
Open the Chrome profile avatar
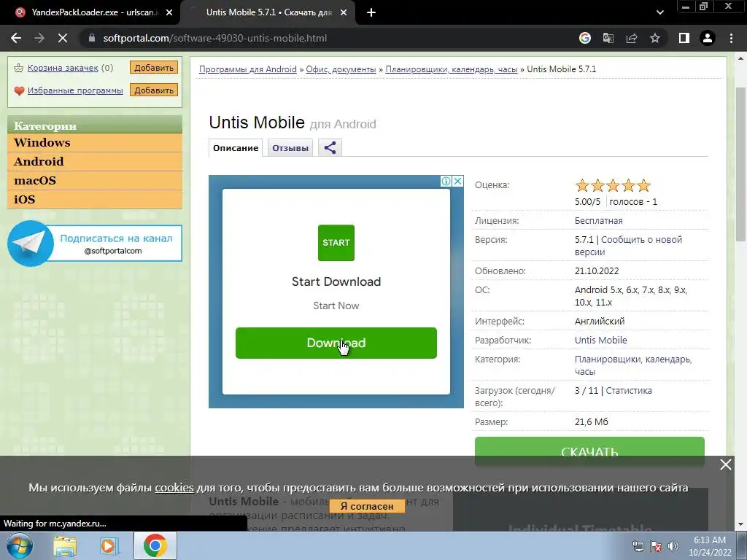(x=708, y=38)
